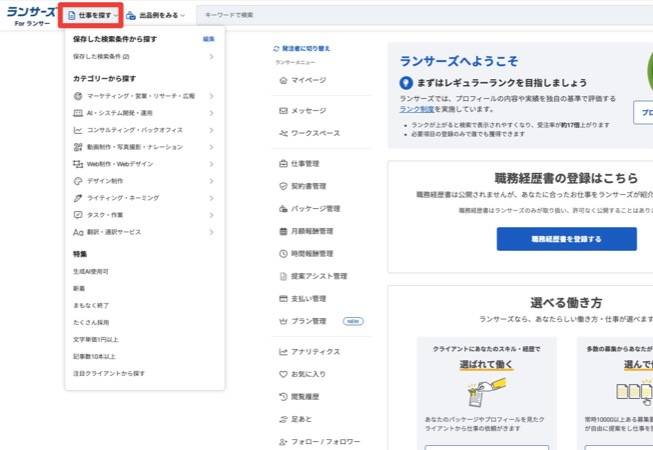653x450 pixels.
Task: Open お気に入り heart icon
Action: click(283, 374)
